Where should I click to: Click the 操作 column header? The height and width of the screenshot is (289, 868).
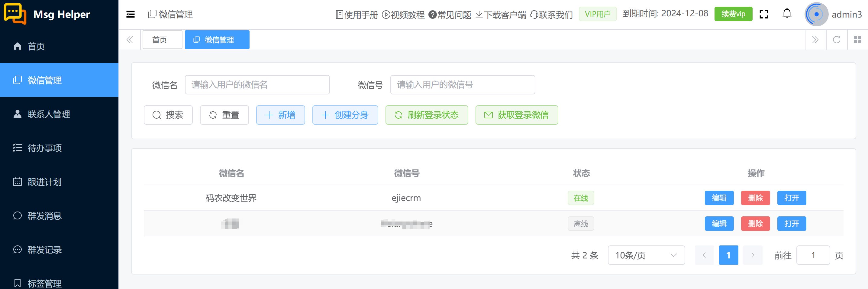(756, 173)
